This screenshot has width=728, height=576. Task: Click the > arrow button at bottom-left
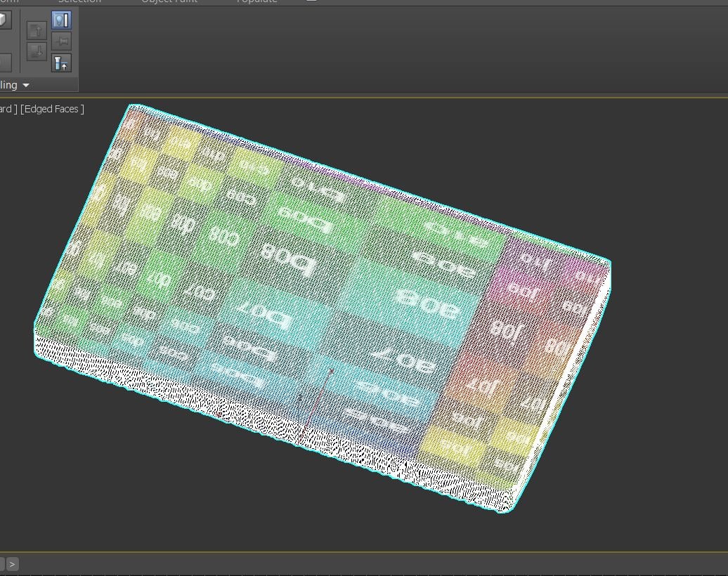click(x=12, y=564)
